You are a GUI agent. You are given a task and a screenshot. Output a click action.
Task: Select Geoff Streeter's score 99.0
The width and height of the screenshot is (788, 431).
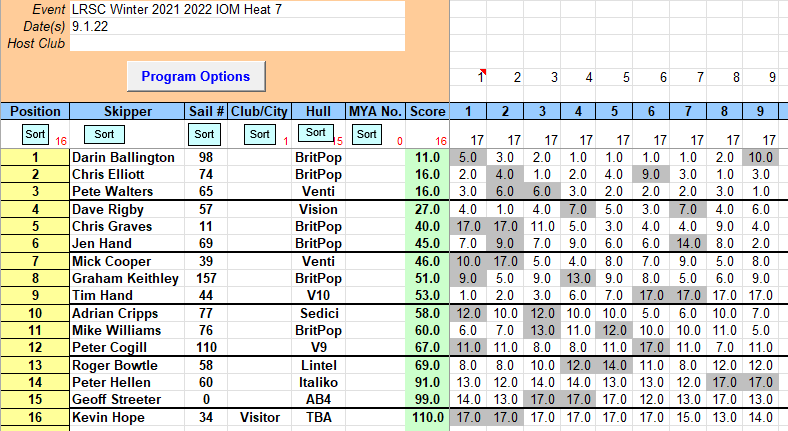click(427, 398)
